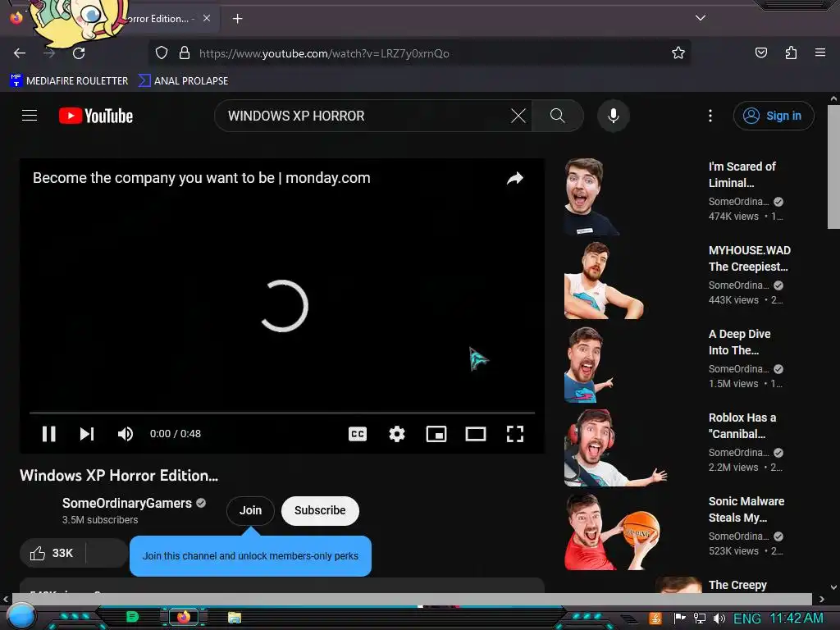Go back with the browser back arrow

[x=20, y=53]
